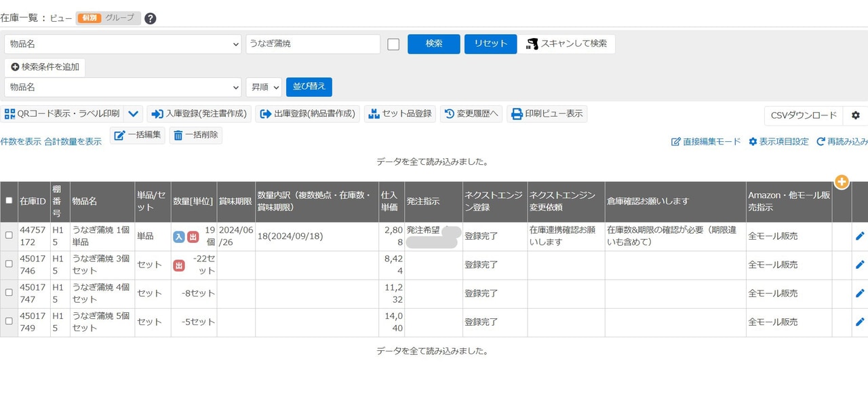The height and width of the screenshot is (395, 868).
Task: Open the 物品名 search field dropdown
Action: pos(123,44)
